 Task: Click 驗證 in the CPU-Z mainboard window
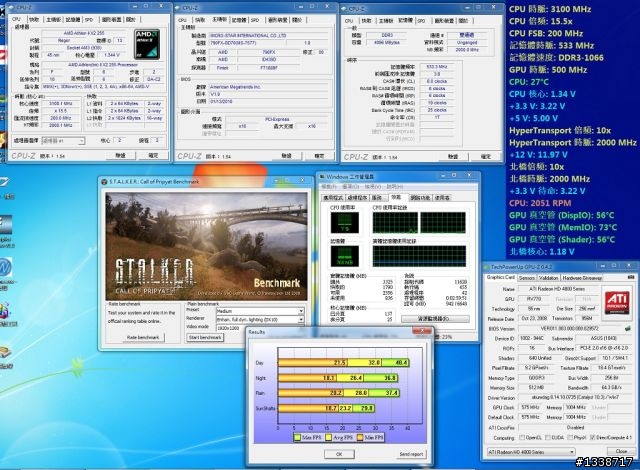point(287,156)
